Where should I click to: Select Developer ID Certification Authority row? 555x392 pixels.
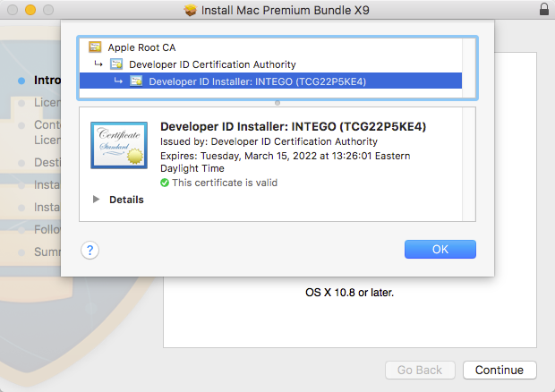[x=270, y=64]
